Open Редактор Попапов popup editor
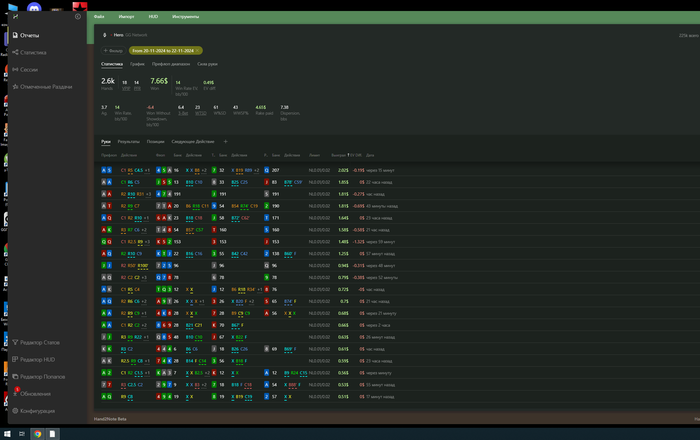The height and width of the screenshot is (440, 700). 42,376
